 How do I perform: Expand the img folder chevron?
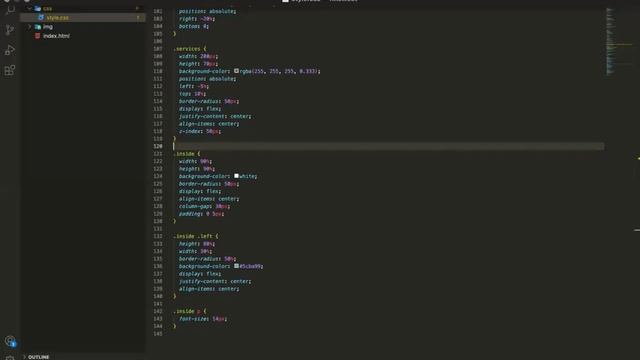(x=29, y=27)
